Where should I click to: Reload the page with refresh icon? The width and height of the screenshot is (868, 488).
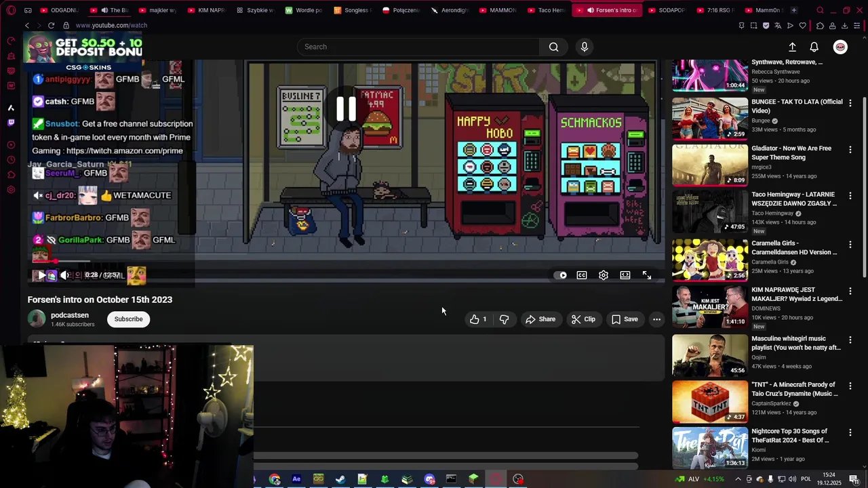(51, 25)
